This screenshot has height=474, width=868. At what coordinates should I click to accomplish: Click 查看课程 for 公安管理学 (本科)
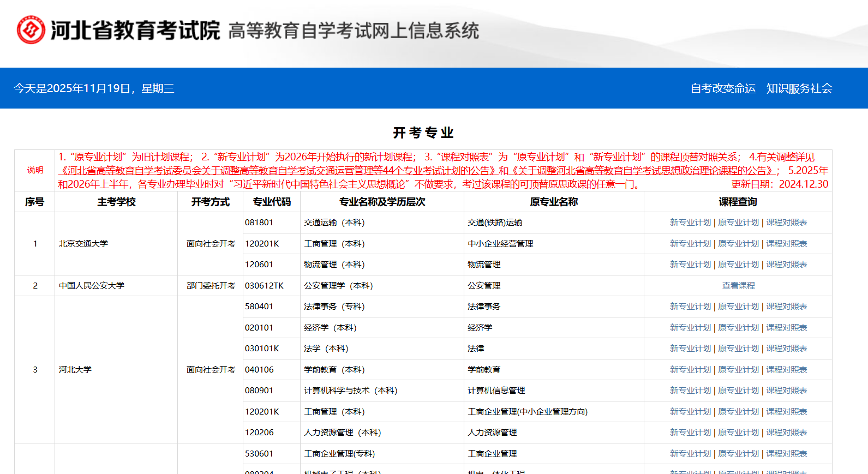click(738, 286)
